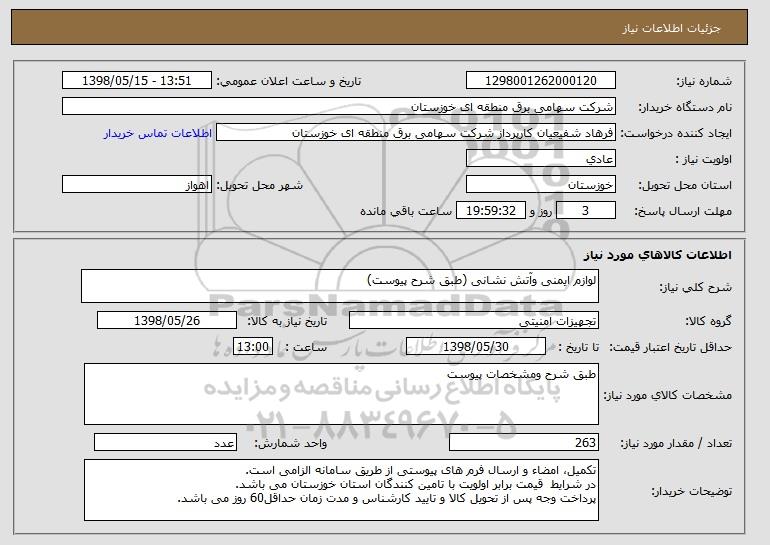This screenshot has height=545, width=770.
Task: Click the مشخصات کالای مورد نیاز text area
Action: [341, 394]
